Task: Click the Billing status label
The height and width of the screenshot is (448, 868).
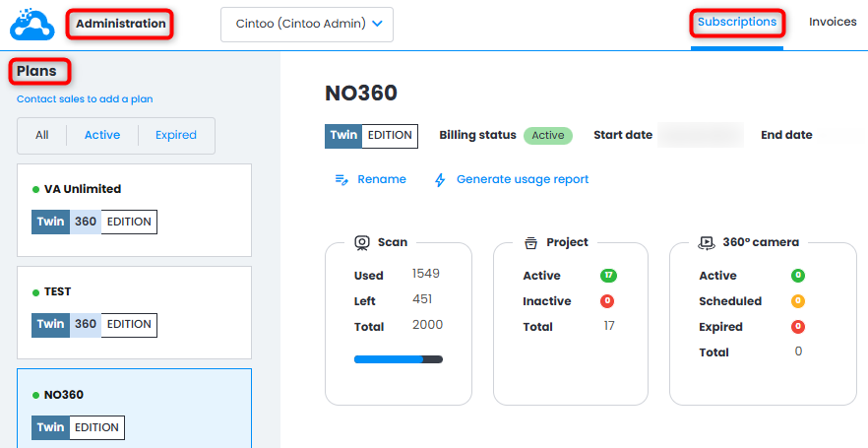Action: pos(477,135)
